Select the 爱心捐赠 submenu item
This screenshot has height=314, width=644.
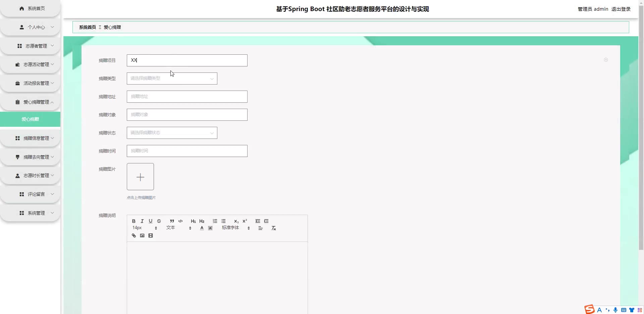pyautogui.click(x=30, y=119)
